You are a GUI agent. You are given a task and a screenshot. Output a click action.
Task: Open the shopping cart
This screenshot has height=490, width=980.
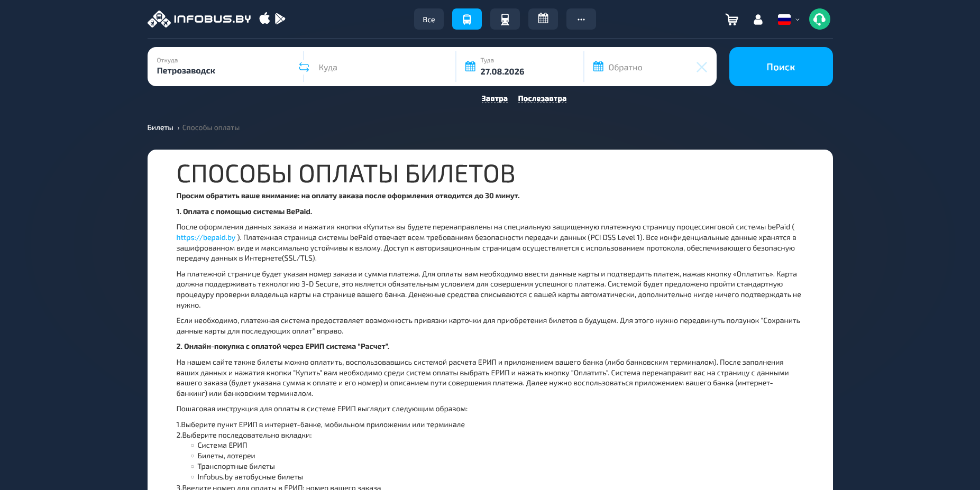coord(732,20)
